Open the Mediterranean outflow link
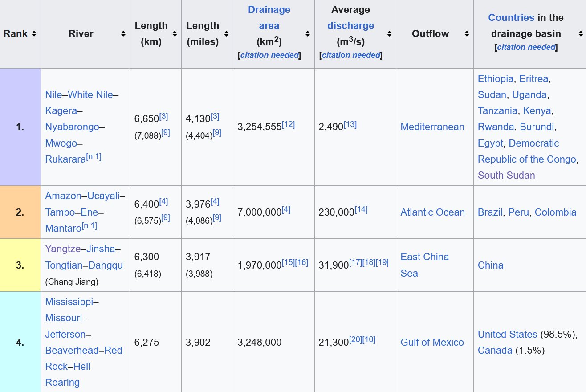The height and width of the screenshot is (392, 586). (x=432, y=127)
